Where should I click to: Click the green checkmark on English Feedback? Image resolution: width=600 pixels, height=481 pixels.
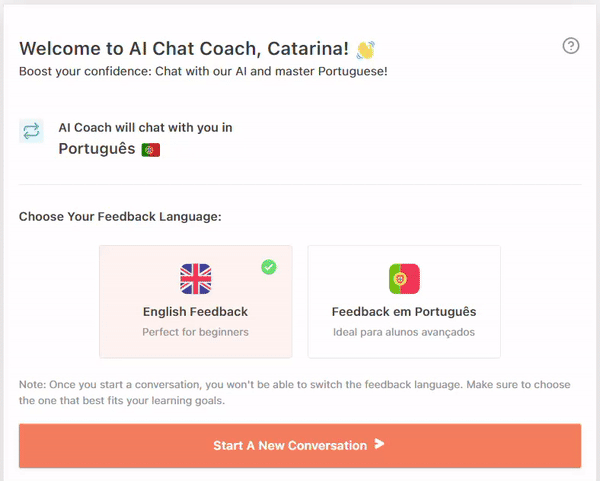click(269, 267)
